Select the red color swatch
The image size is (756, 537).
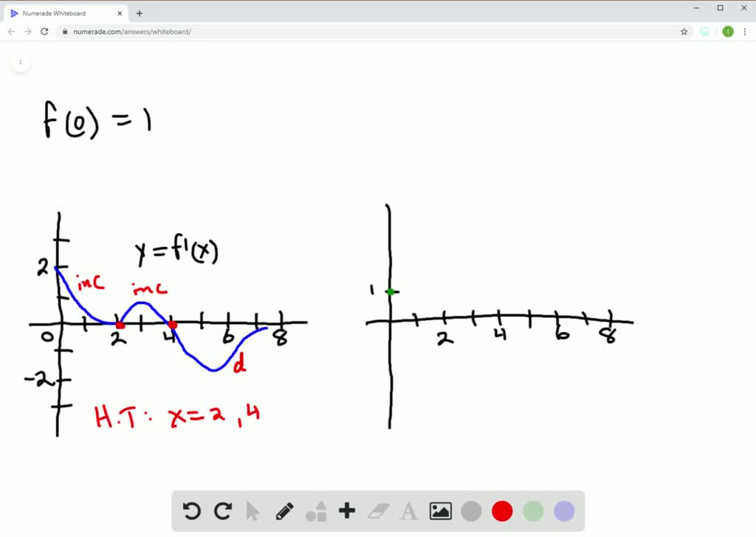(501, 510)
